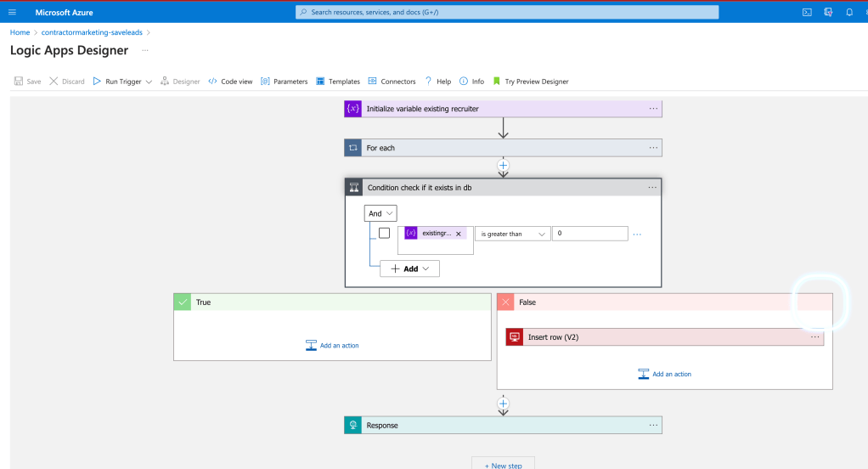Open the 'is greater than' operator dropdown
The height and width of the screenshot is (469, 868).
point(513,234)
